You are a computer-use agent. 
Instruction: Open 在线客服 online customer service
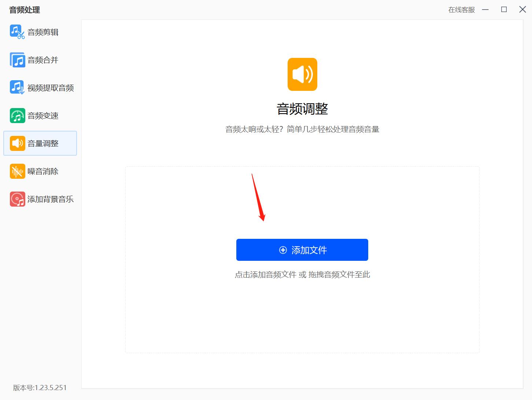(x=461, y=10)
